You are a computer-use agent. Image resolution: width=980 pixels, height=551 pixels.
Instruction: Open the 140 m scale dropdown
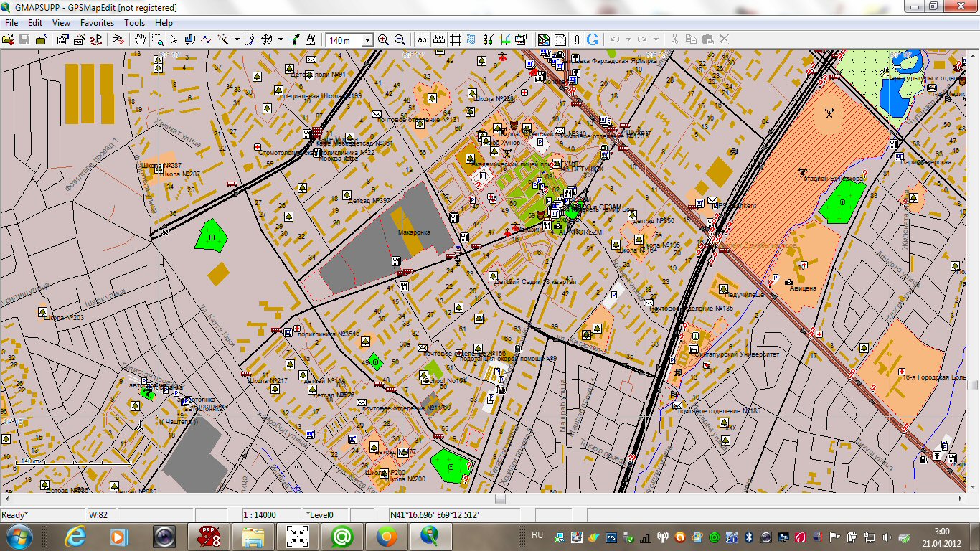(367, 40)
